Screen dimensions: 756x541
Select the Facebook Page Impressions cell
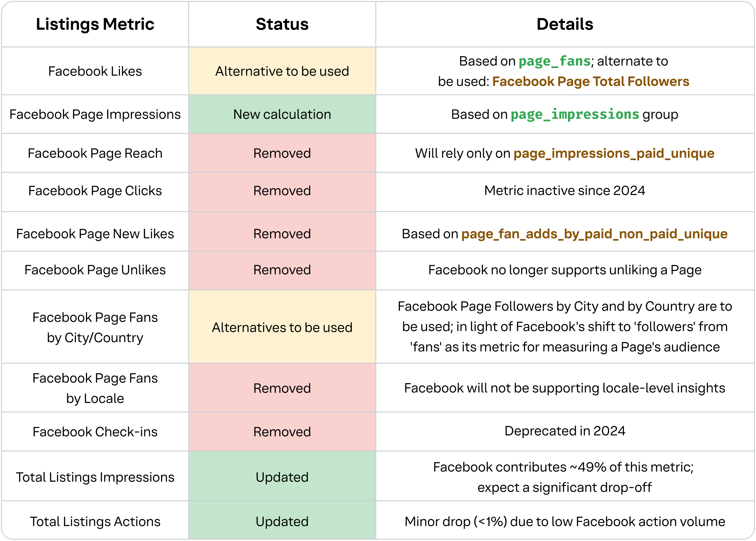tap(95, 115)
